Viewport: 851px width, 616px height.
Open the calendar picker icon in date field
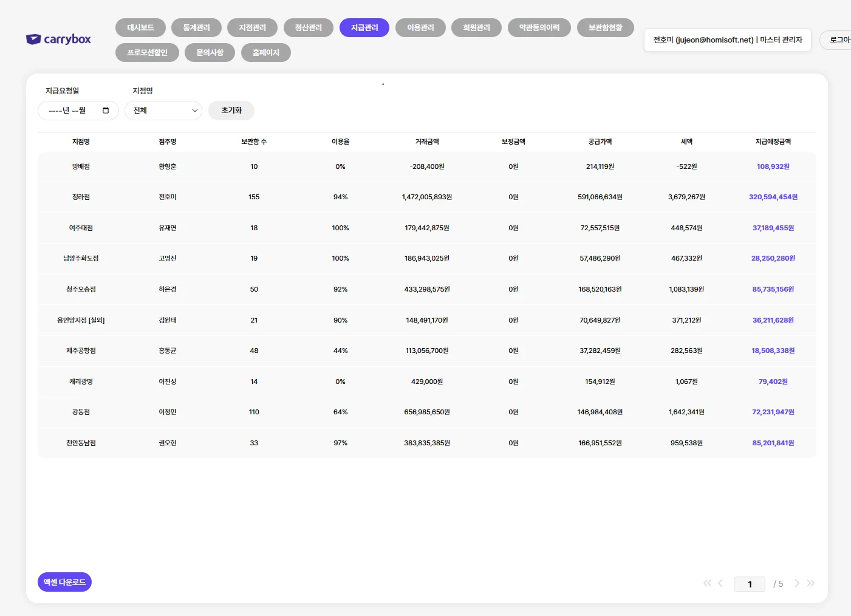(x=106, y=111)
